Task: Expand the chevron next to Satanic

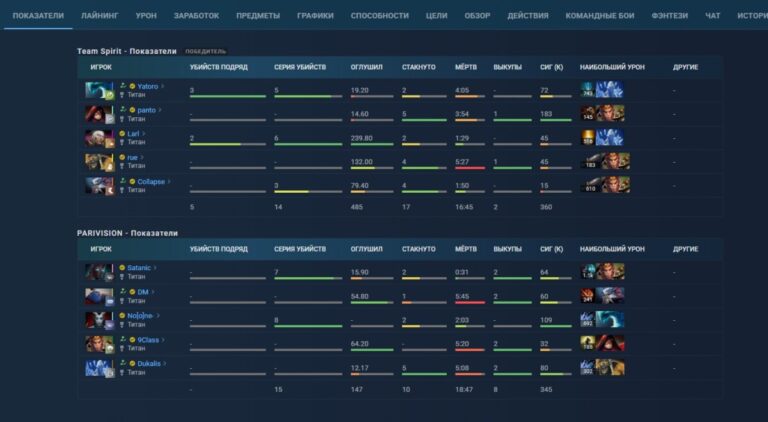Action: click(155, 268)
